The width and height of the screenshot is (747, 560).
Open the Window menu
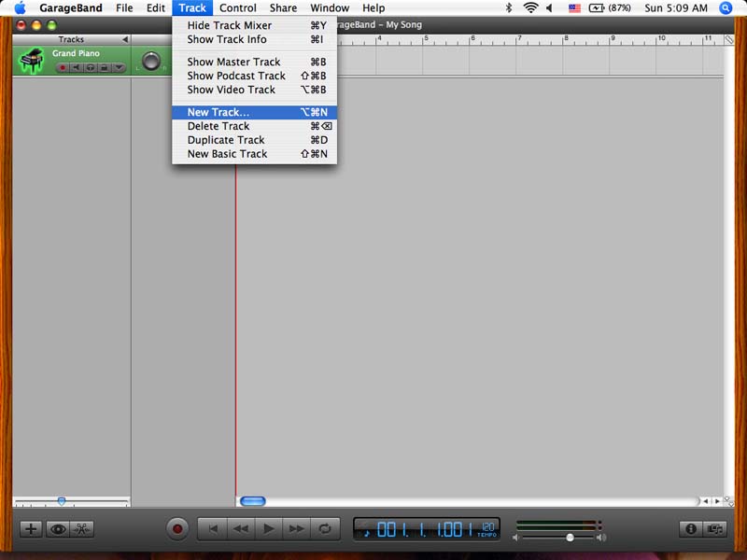point(330,8)
